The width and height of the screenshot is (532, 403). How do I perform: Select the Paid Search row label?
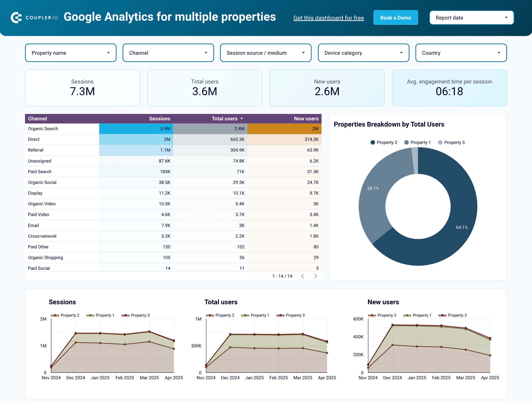click(x=40, y=172)
